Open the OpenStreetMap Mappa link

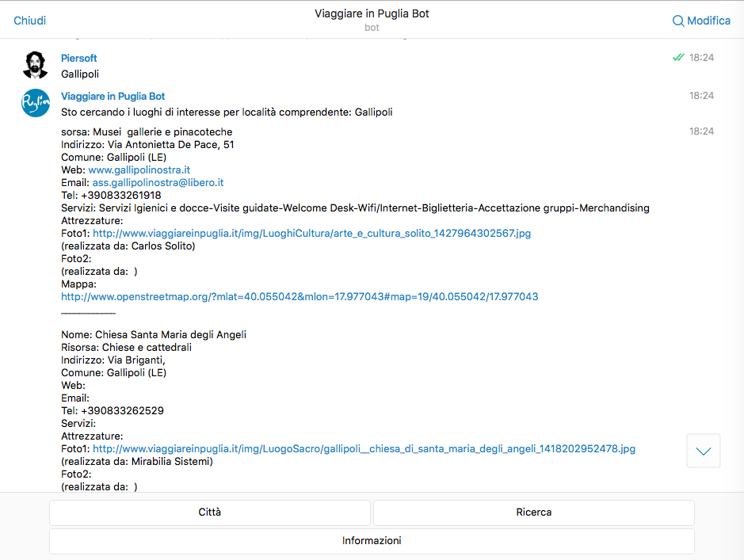coord(300,297)
